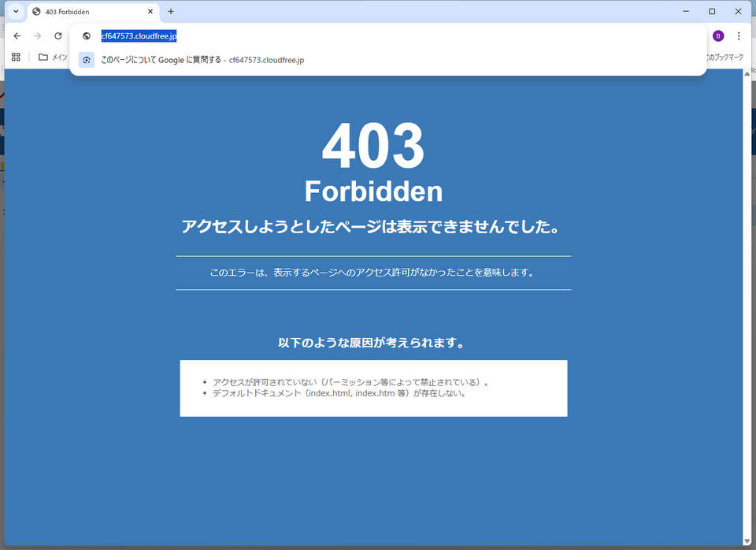Click the Google Lens suggestion icon
Image resolution: width=756 pixels, height=550 pixels.
point(87,61)
